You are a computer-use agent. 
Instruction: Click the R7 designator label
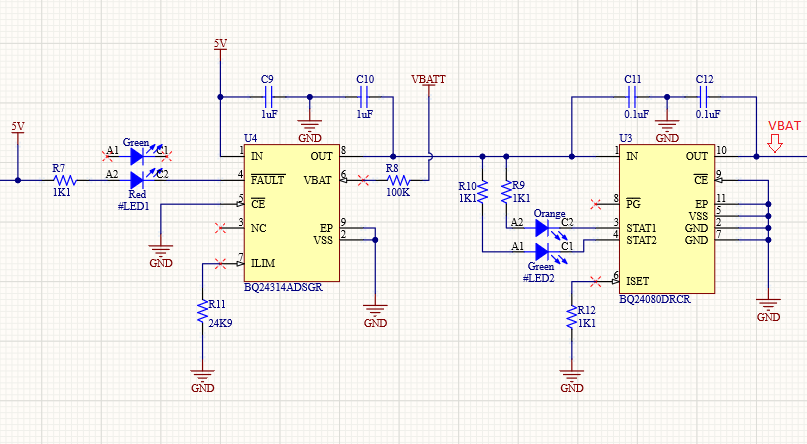click(59, 168)
